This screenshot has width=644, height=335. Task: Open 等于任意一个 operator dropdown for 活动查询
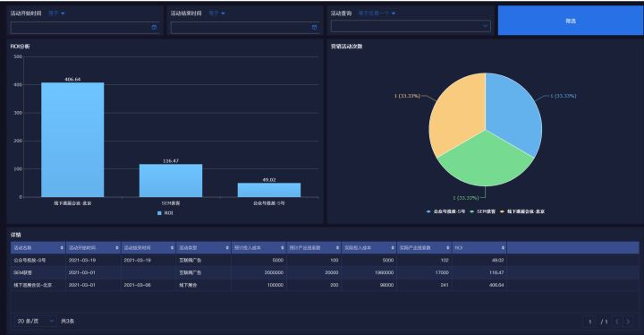pos(377,13)
